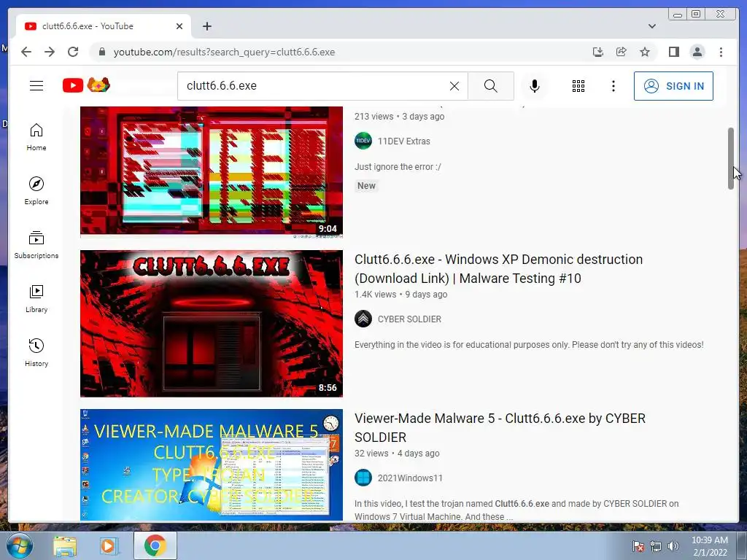The height and width of the screenshot is (560, 747).
Task: Open the Windows Start menu
Action: pyautogui.click(x=20, y=545)
